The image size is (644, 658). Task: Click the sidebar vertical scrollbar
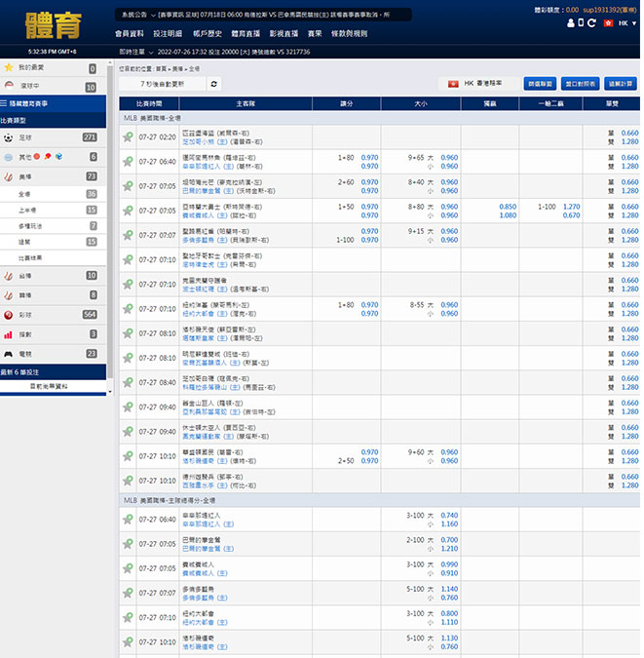click(110, 222)
